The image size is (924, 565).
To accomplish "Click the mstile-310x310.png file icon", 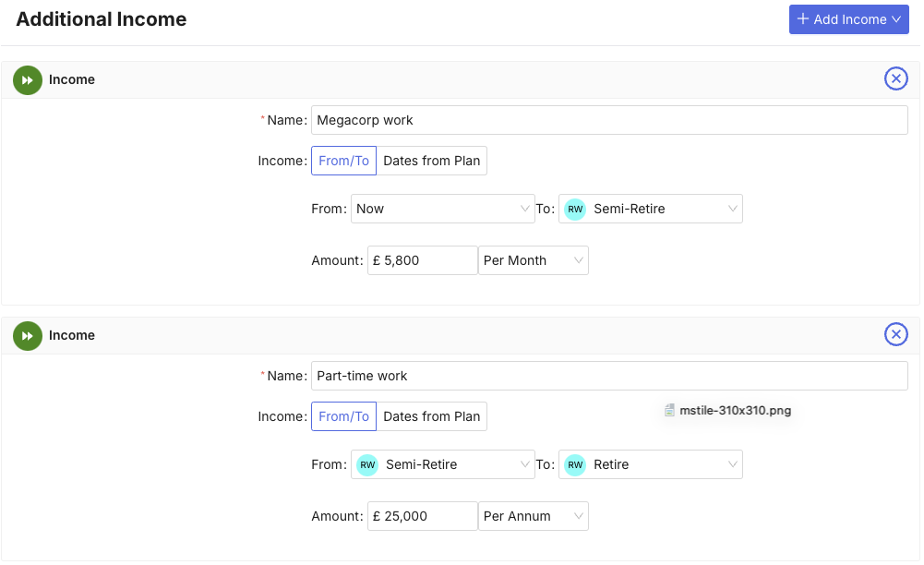I will (670, 411).
